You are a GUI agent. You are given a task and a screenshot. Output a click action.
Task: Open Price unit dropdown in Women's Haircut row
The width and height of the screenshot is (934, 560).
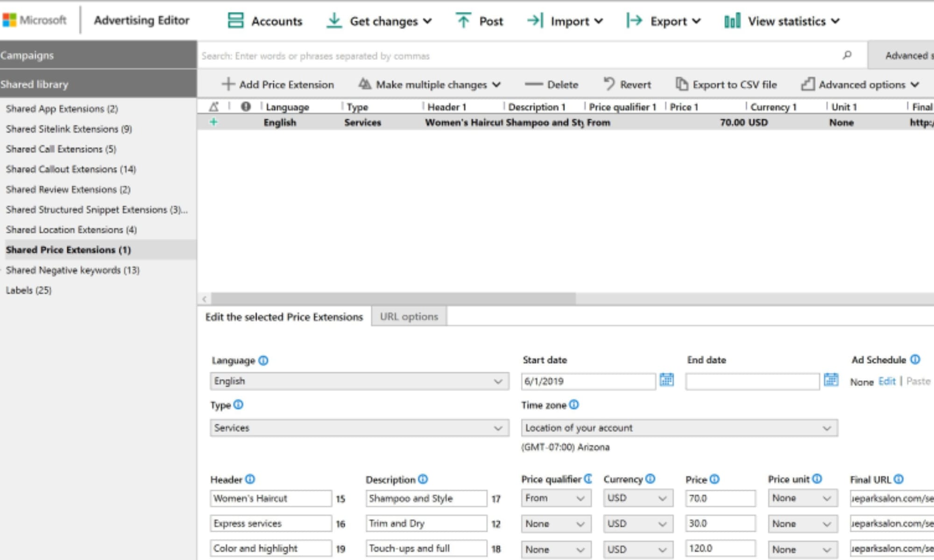(803, 498)
